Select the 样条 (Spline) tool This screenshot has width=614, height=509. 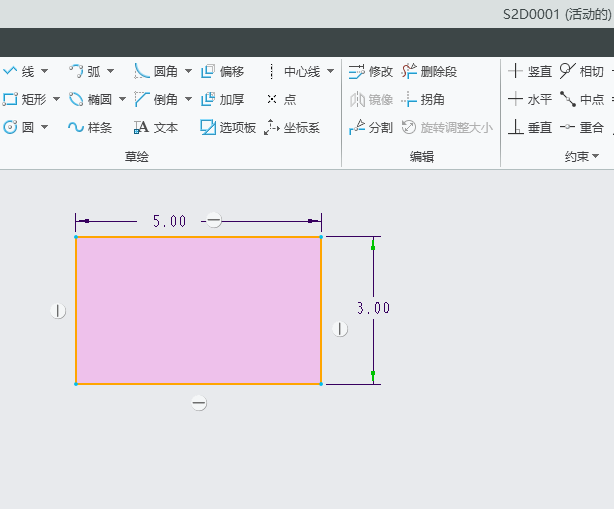[x=89, y=127]
